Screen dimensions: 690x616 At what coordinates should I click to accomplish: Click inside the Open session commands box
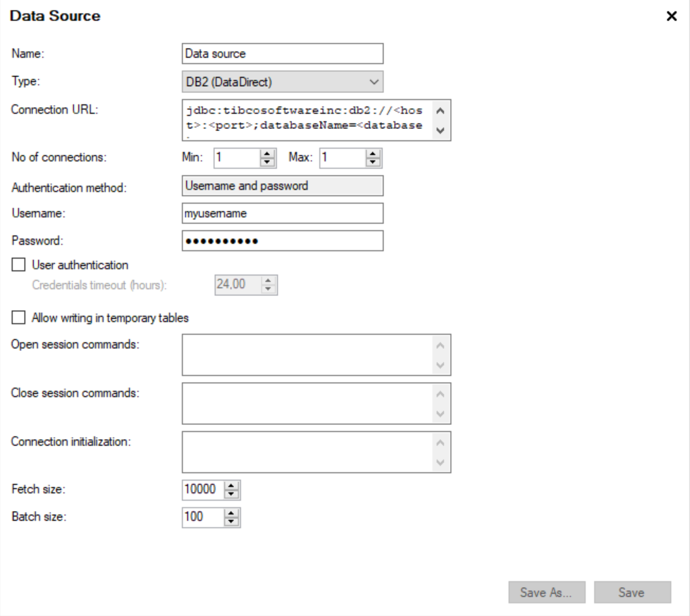click(x=307, y=355)
